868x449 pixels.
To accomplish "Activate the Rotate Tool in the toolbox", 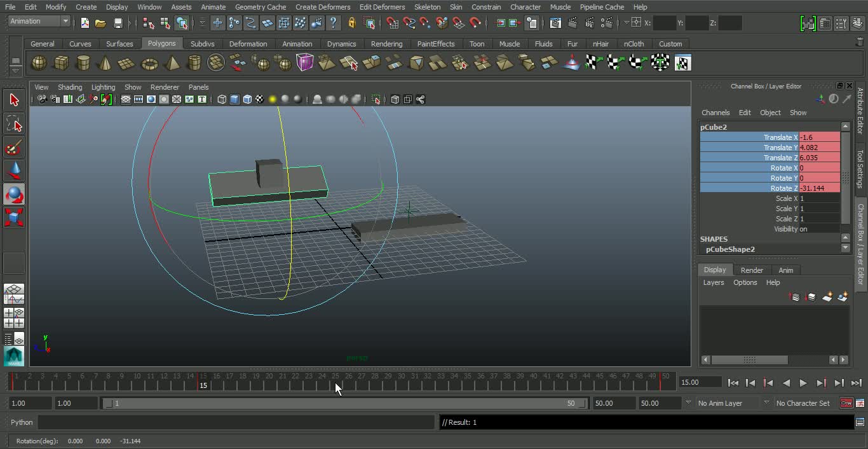I will pos(14,195).
